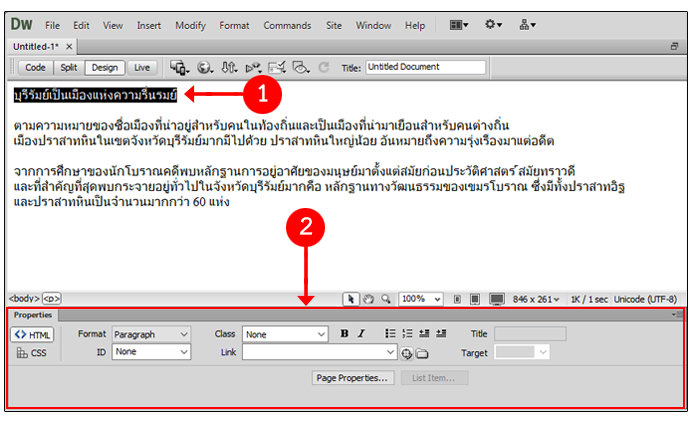This screenshot has width=691, height=425.
Task: Select the Zoom magnifier tool
Action: coord(385,298)
